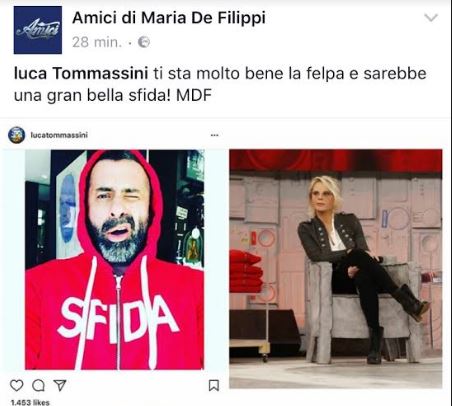Image resolution: width=452 pixels, height=406 pixels.
Task: Click the lucatommassini username
Action: tap(59, 135)
